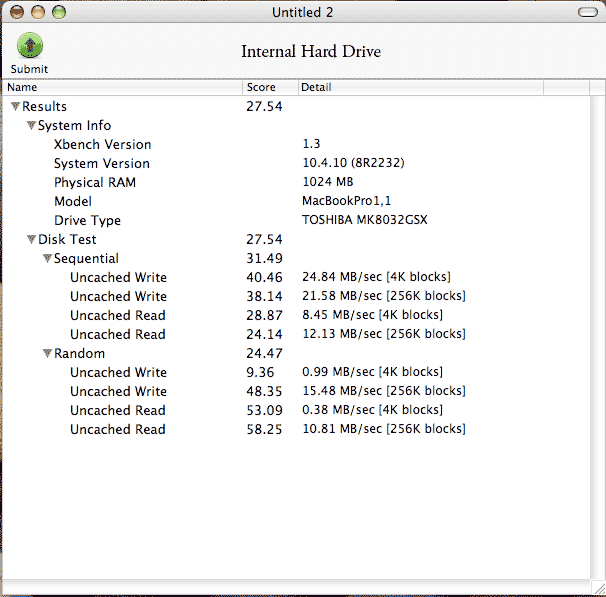Image resolution: width=606 pixels, height=597 pixels.
Task: Select Uncached Write row scoring 40.46
Action: click(x=296, y=277)
